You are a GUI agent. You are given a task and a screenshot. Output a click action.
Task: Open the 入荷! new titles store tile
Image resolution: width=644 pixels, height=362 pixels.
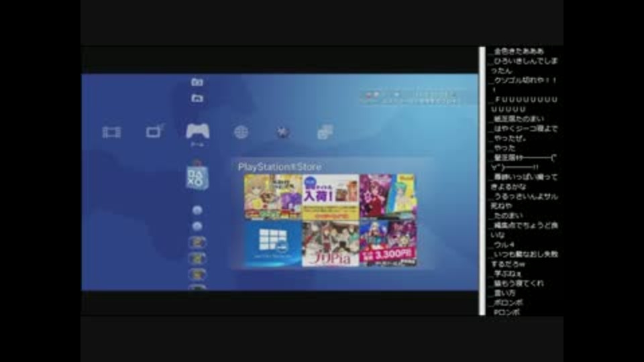[x=331, y=196]
